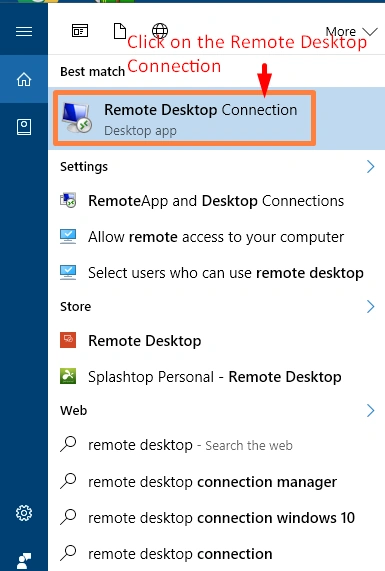385x571 pixels.
Task: Open RemoteApp and Desktop Connections
Action: tap(216, 201)
